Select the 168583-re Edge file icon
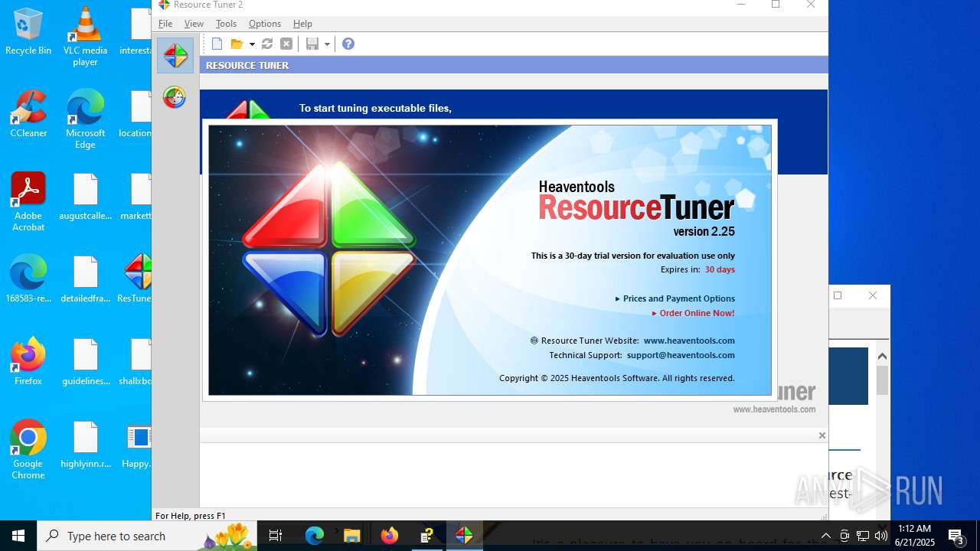The height and width of the screenshot is (551, 980). pos(28,279)
